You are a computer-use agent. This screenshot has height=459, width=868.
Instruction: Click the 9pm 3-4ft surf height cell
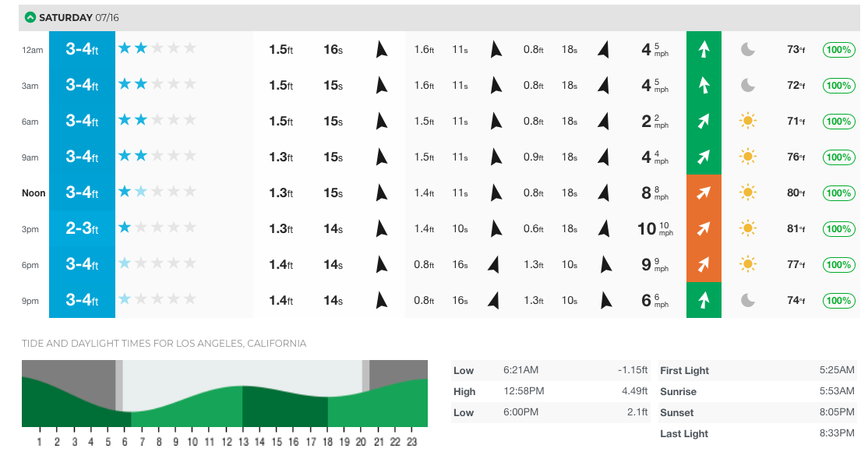point(82,301)
